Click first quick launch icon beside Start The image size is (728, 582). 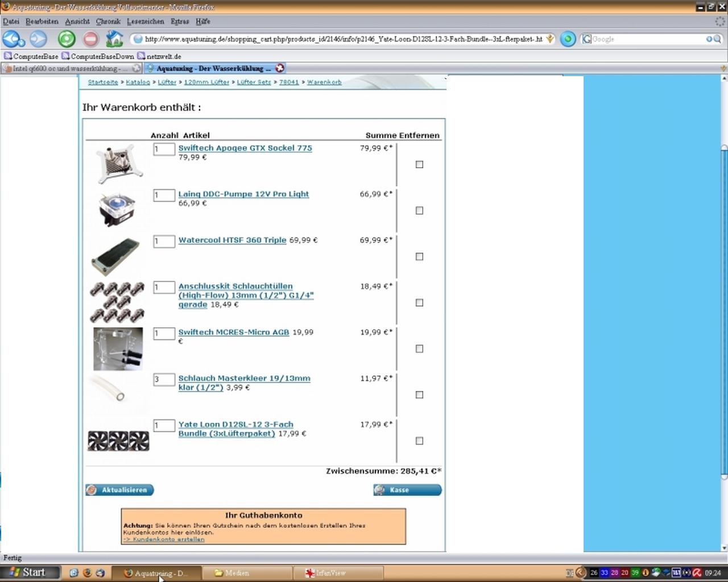click(x=73, y=573)
